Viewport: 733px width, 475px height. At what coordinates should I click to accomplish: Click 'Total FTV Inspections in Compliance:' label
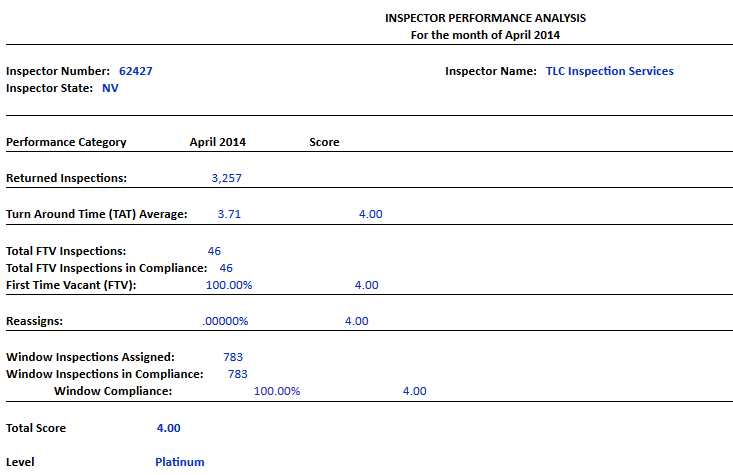pyautogui.click(x=107, y=268)
